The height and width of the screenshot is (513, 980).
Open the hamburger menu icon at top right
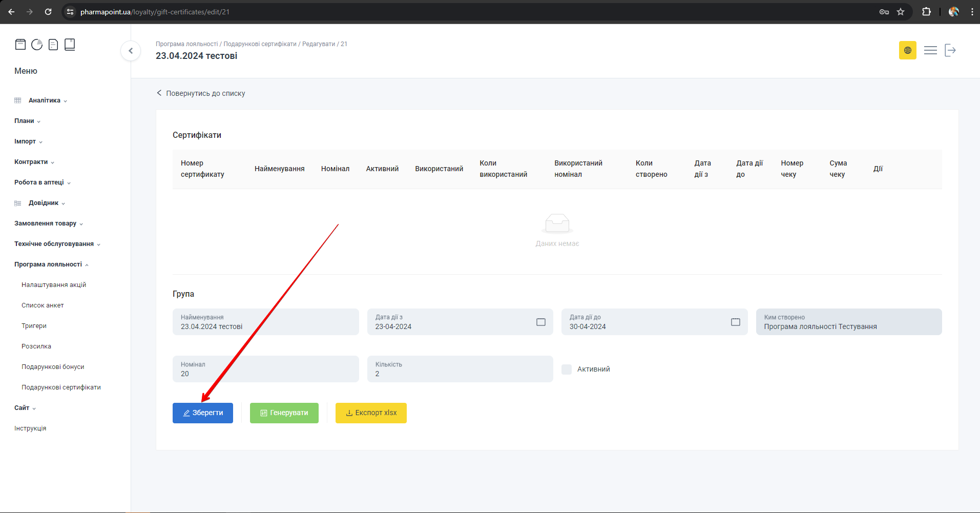(930, 50)
